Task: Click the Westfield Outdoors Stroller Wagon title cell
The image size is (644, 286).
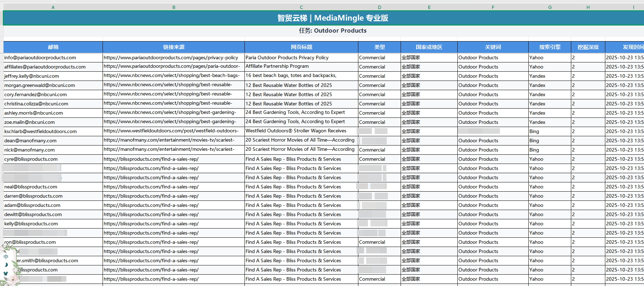Action: click(x=302, y=131)
